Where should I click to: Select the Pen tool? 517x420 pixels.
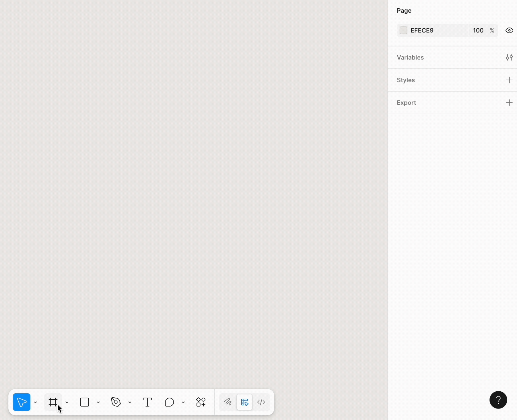pyautogui.click(x=115, y=402)
